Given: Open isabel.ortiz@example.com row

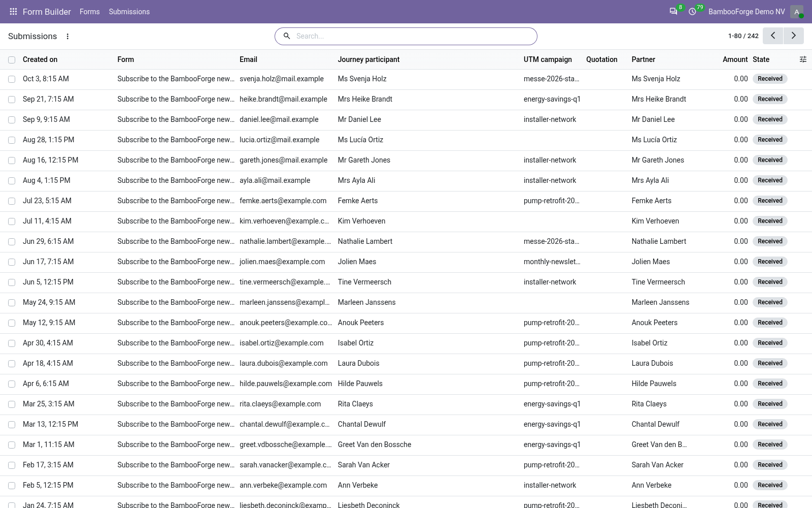Looking at the screenshot, I should (281, 343).
